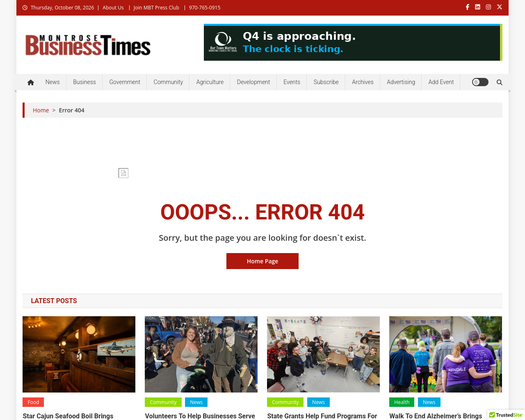Open the Volunteers To Help Businesses article title
This screenshot has height=420, width=525.
(x=200, y=416)
